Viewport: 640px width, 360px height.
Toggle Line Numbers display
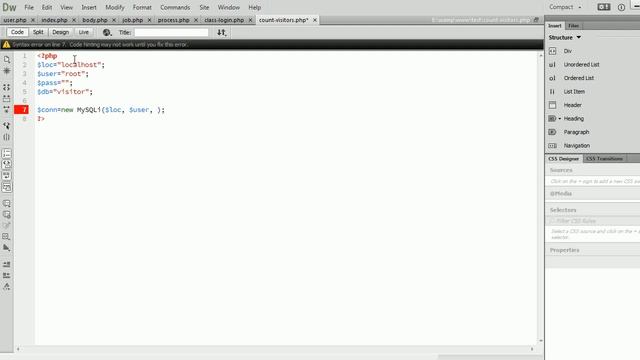tap(7, 153)
